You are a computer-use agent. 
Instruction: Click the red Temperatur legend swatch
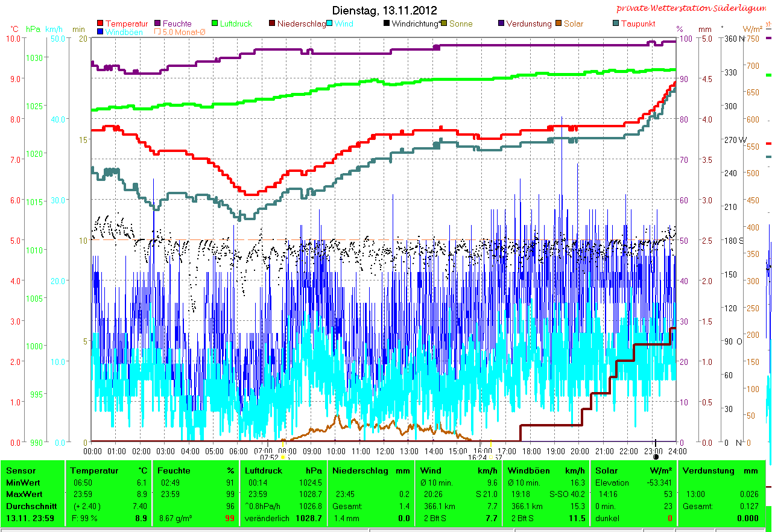coord(100,24)
